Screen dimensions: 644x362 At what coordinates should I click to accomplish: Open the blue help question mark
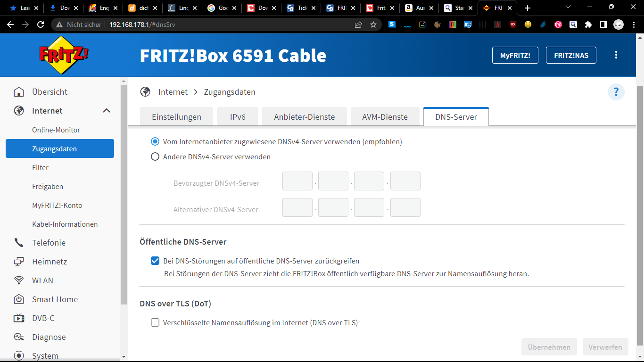point(616,92)
